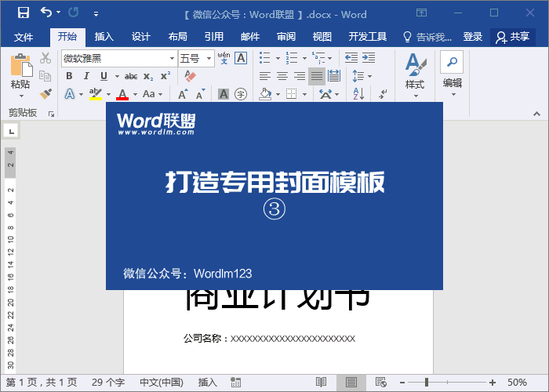The width and height of the screenshot is (549, 392).
Task: Align text right
Action: pyautogui.click(x=300, y=76)
